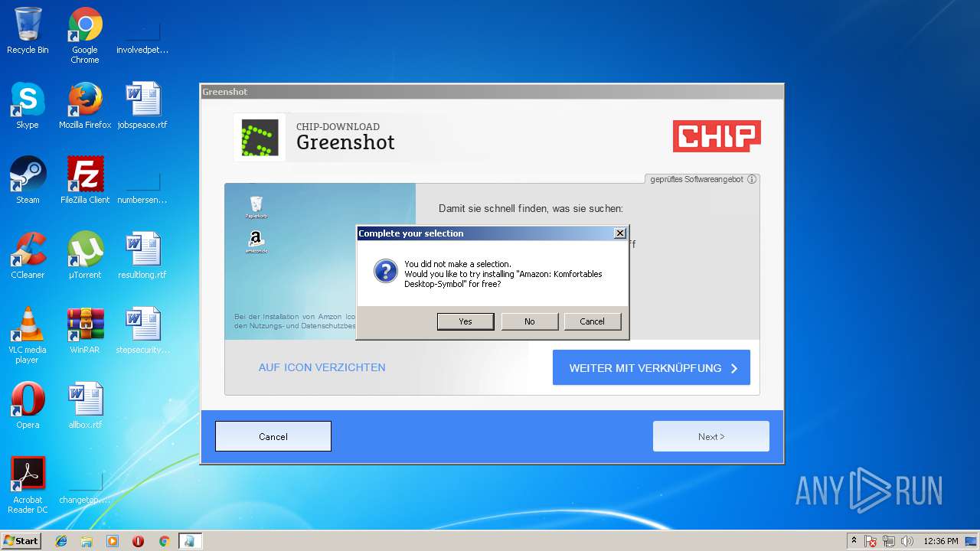Click the info icon beside geprüftes Softwareangebot
The image size is (980, 551).
tap(752, 180)
